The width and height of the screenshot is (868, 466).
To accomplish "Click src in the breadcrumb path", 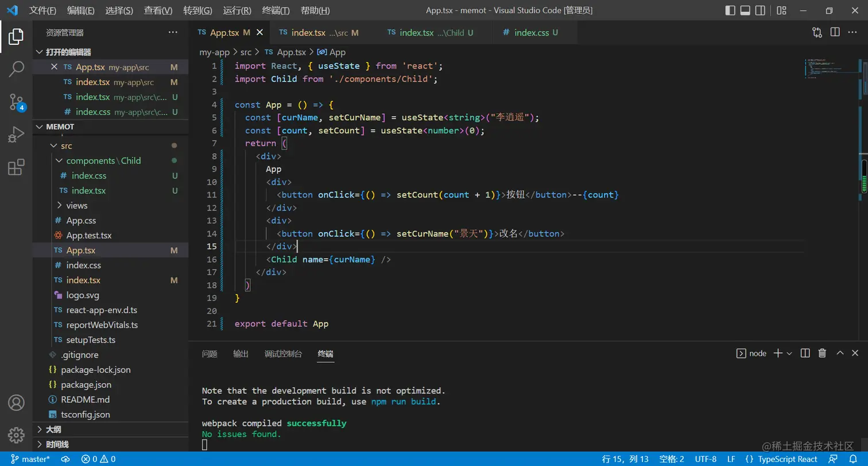I will pos(246,52).
